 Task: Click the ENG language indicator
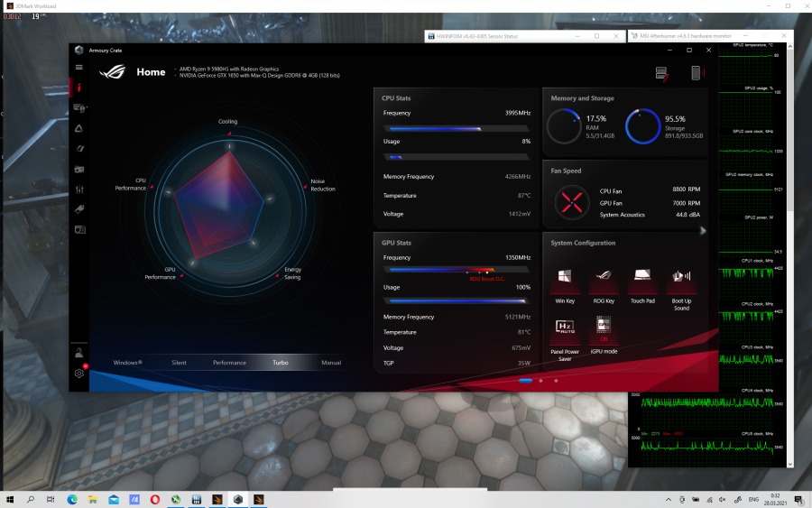coord(753,500)
